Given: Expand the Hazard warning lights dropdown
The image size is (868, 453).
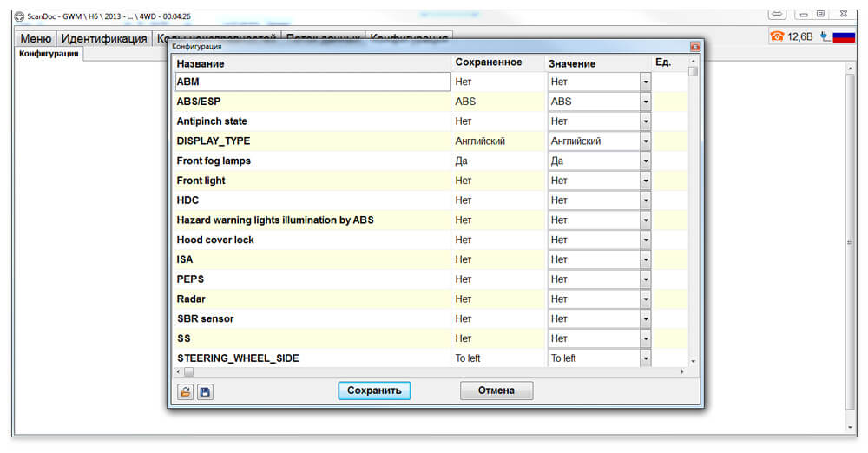Looking at the screenshot, I should point(646,220).
